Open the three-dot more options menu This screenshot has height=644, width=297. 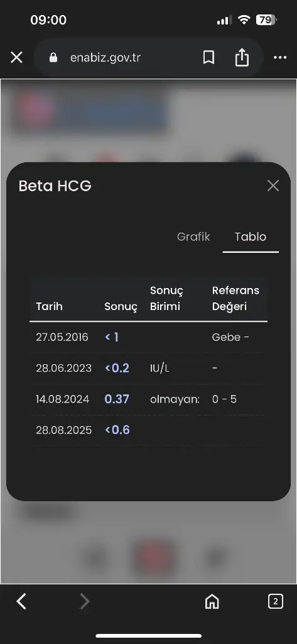280,57
